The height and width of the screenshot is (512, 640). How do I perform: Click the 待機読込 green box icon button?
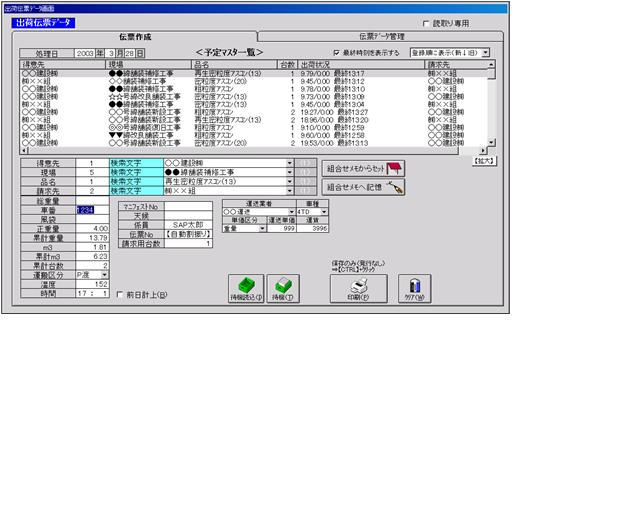pyautogui.click(x=246, y=289)
